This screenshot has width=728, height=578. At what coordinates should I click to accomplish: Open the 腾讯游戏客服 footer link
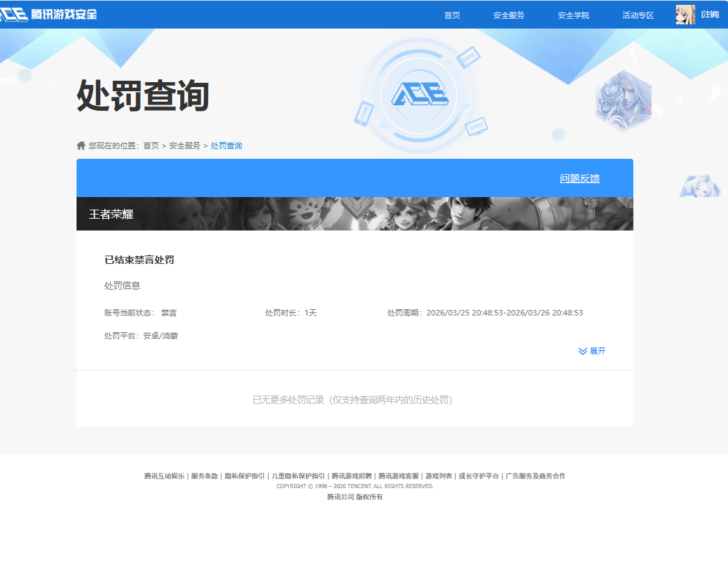(398, 476)
